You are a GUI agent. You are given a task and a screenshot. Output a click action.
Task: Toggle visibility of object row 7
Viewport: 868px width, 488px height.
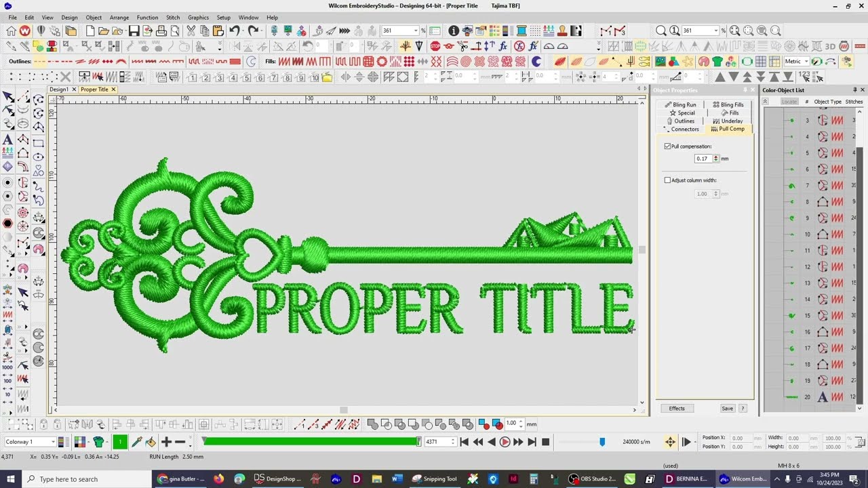[791, 186]
